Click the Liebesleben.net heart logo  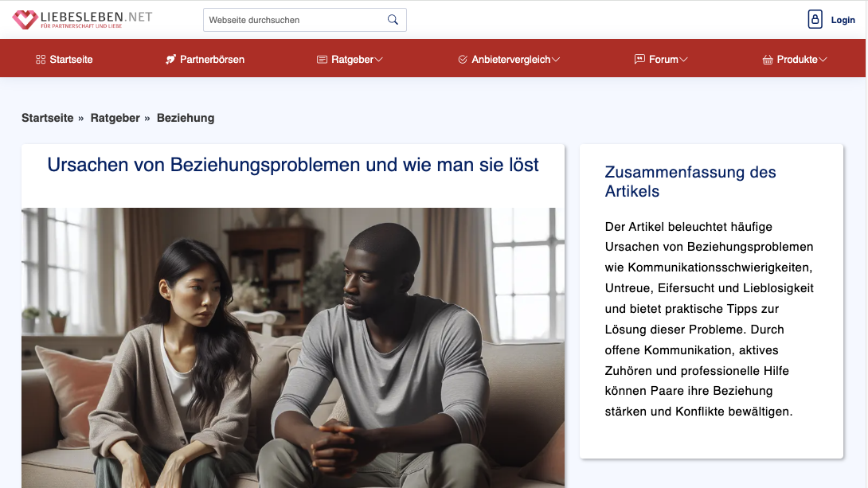25,19
